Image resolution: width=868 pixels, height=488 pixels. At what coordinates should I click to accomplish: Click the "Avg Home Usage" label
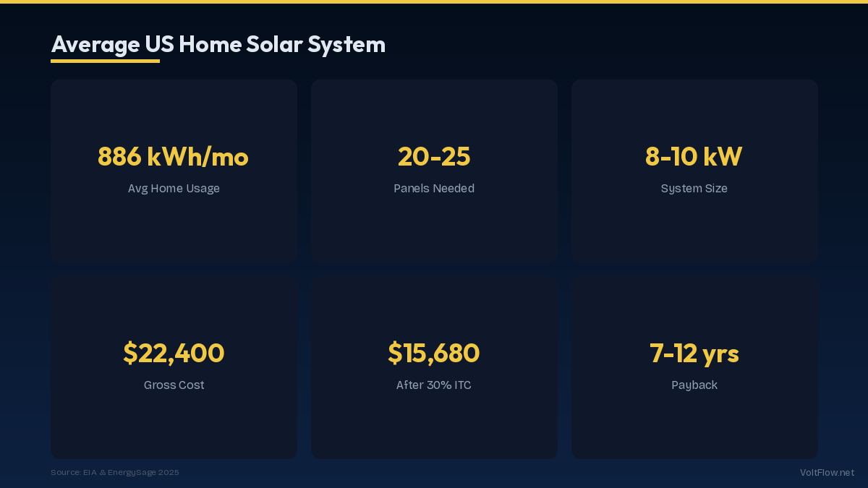(x=174, y=189)
